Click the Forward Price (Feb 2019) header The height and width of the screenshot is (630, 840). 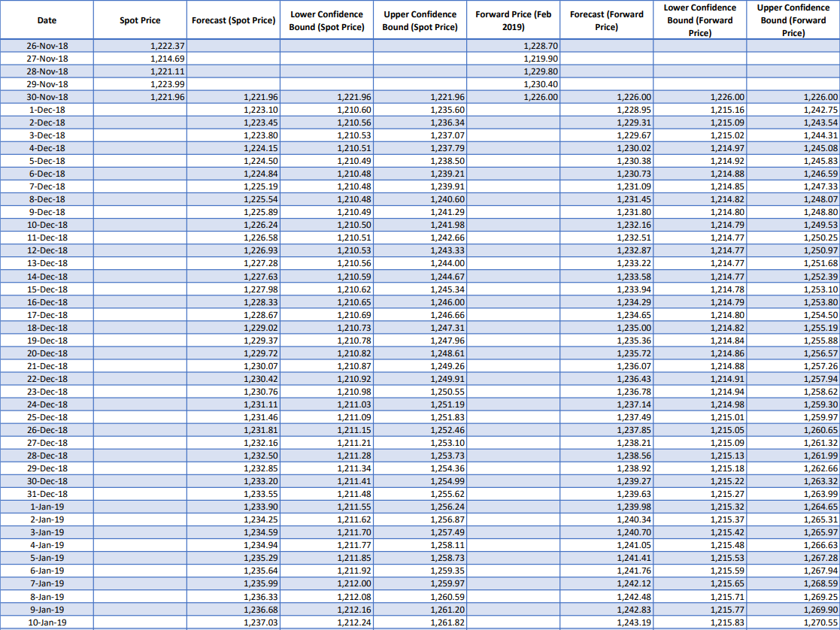(513, 20)
